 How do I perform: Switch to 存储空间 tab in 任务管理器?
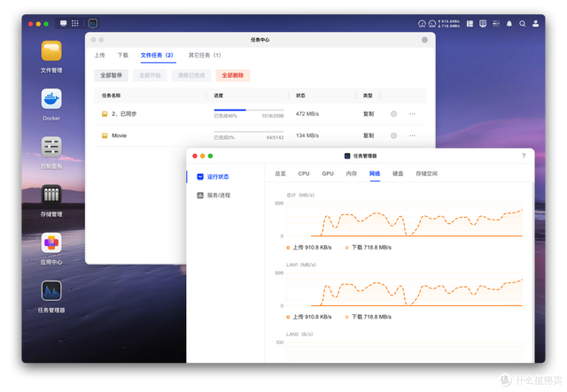point(427,173)
